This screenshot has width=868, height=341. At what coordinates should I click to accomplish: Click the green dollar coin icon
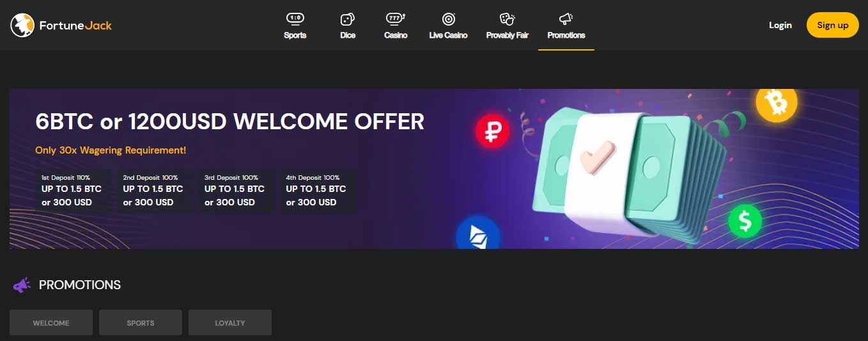(x=745, y=221)
